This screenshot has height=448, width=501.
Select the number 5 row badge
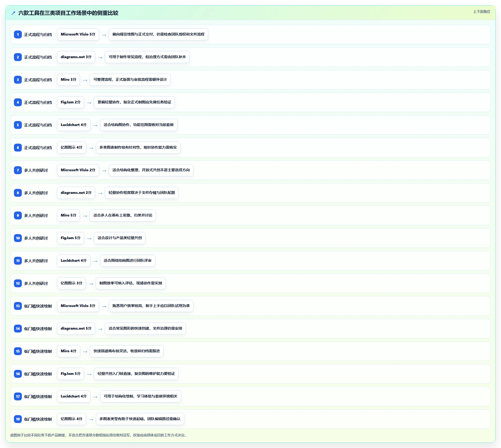(x=18, y=125)
